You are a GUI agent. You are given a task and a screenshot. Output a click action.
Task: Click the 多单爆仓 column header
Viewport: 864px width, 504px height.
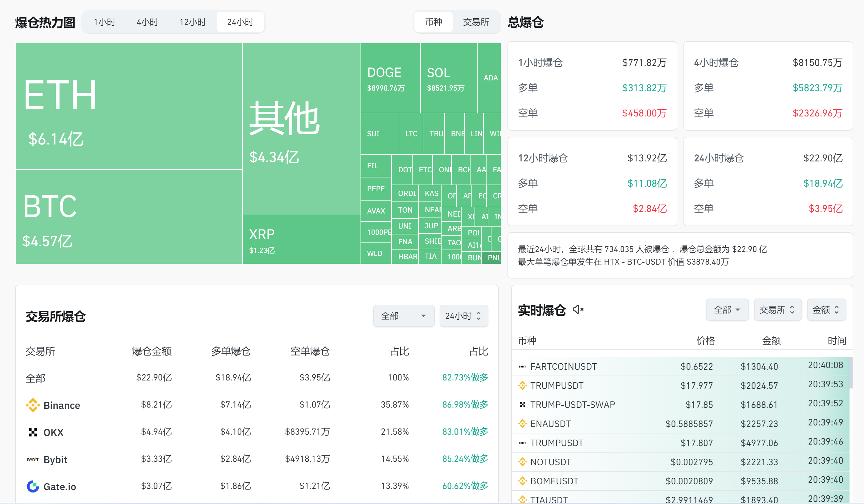pyautogui.click(x=231, y=351)
